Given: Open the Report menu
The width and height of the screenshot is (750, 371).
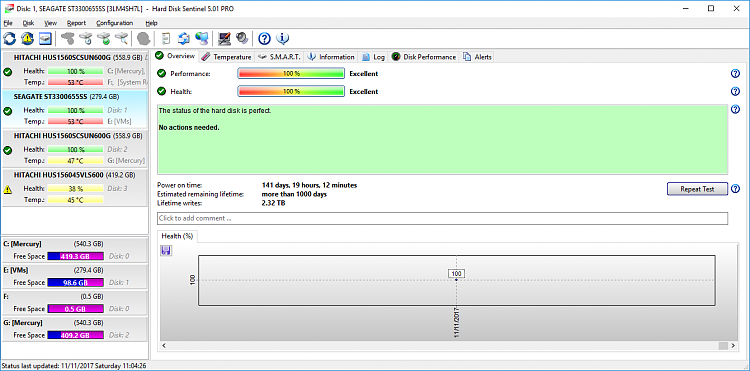Looking at the screenshot, I should coord(76,23).
